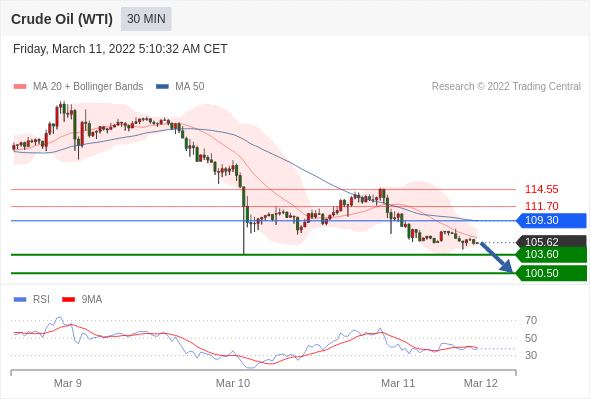Click the black 105.62 current price tag

click(x=552, y=241)
